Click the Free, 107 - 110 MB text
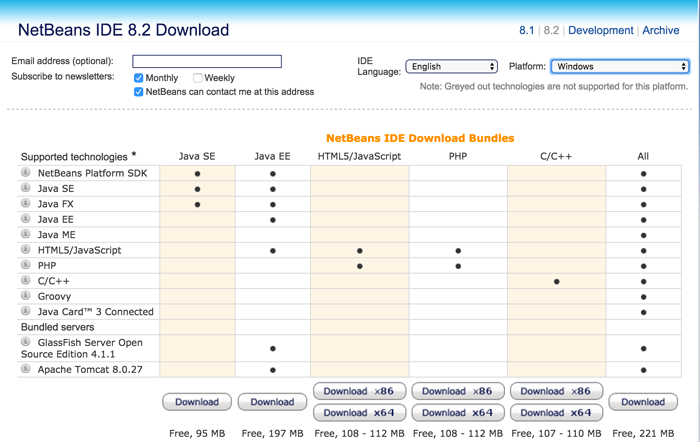700x442 pixels. point(556,434)
